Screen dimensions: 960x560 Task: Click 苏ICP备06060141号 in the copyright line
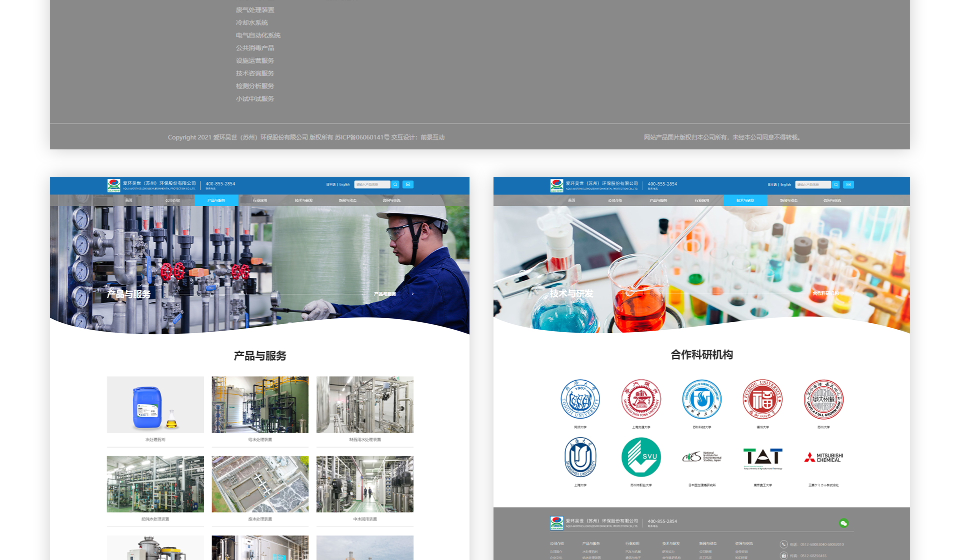[x=362, y=137]
